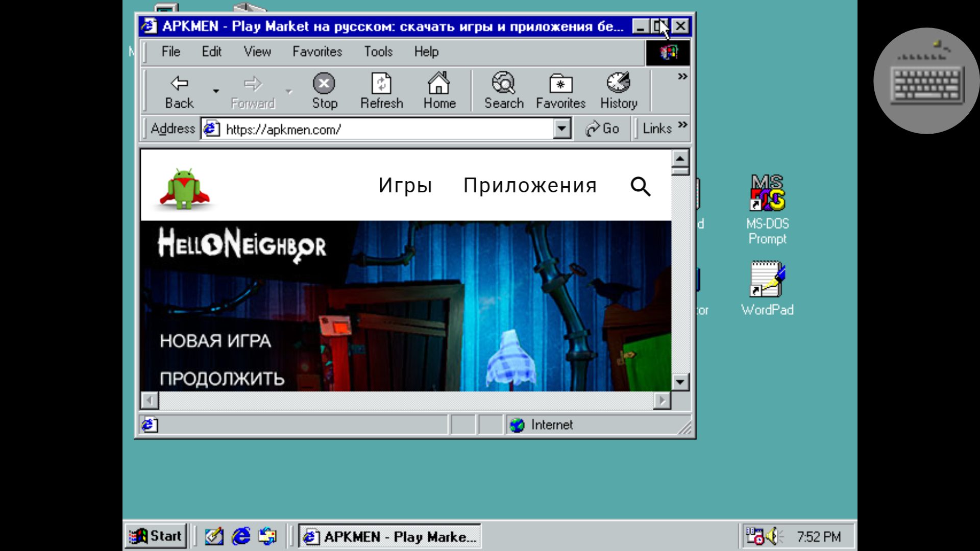980x551 pixels.
Task: Open the Tools menu
Action: click(x=378, y=51)
